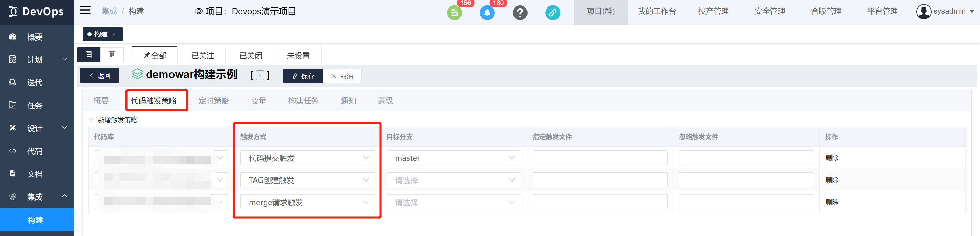980x236 pixels.
Task: Click the teal link icon
Action: [552, 13]
